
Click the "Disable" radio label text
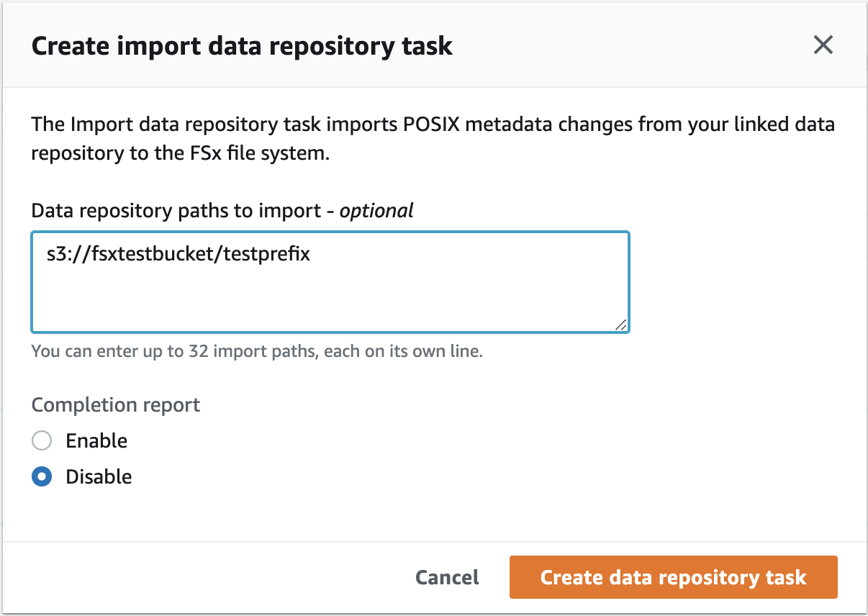(99, 476)
